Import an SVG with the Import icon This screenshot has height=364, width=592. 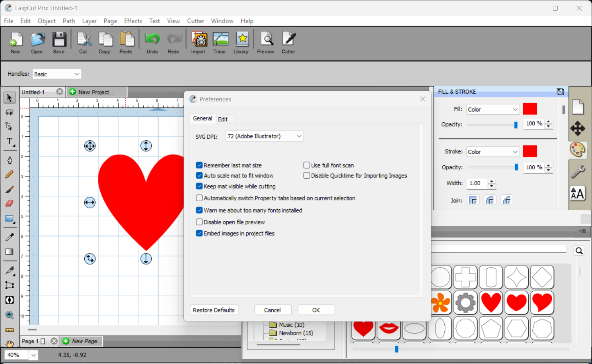click(198, 43)
